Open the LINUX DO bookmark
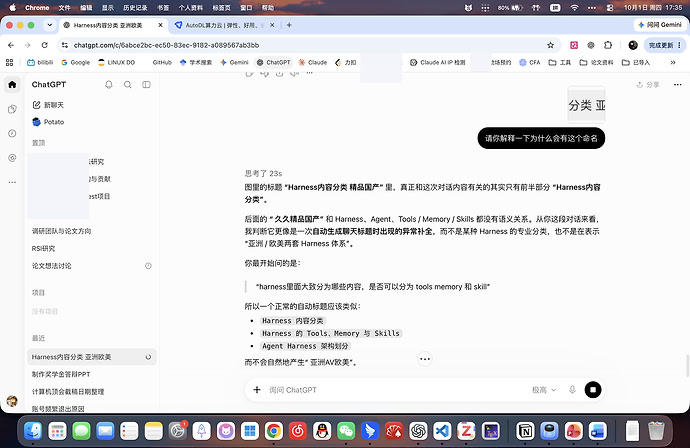Screen dimensions: 690x448 click(117, 62)
